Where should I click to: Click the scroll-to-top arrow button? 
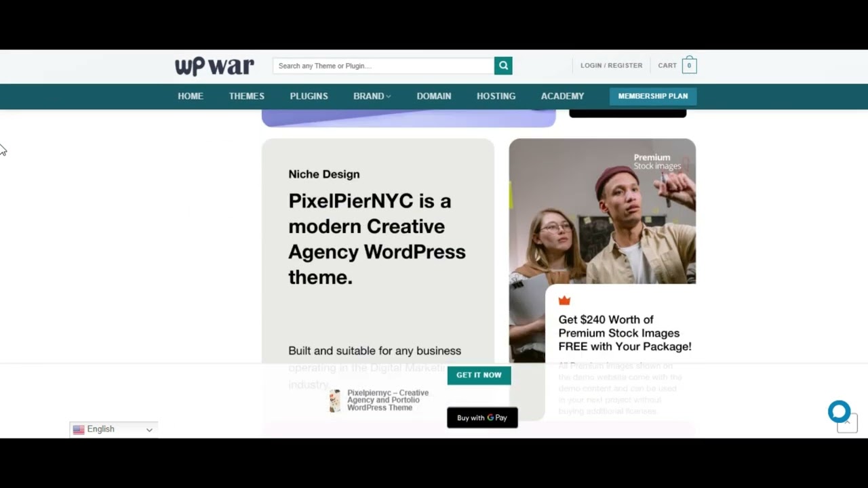click(847, 424)
